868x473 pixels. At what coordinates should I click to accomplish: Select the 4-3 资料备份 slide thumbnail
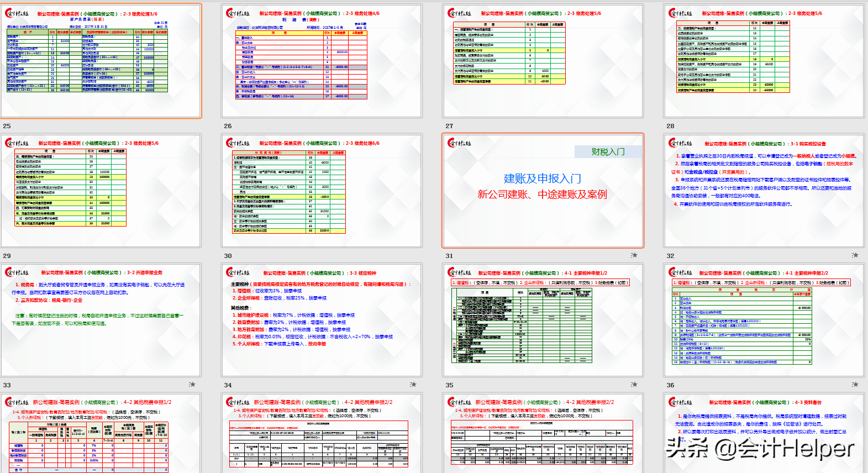pos(764,433)
